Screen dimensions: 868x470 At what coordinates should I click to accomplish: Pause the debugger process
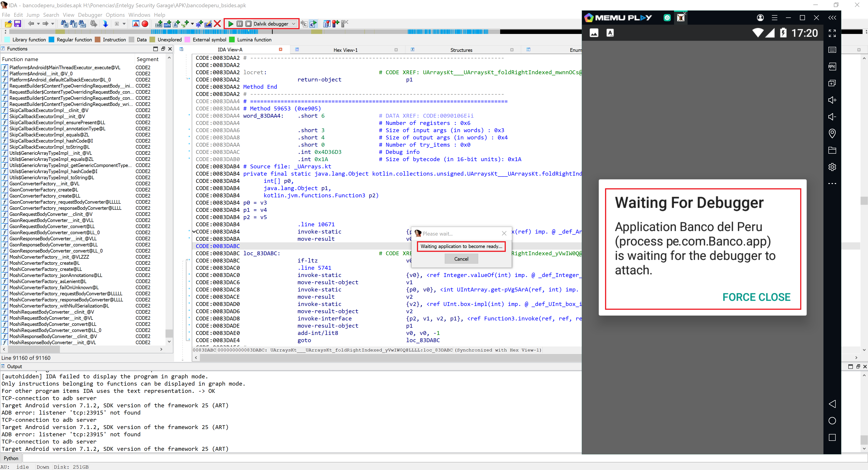pyautogui.click(x=240, y=24)
